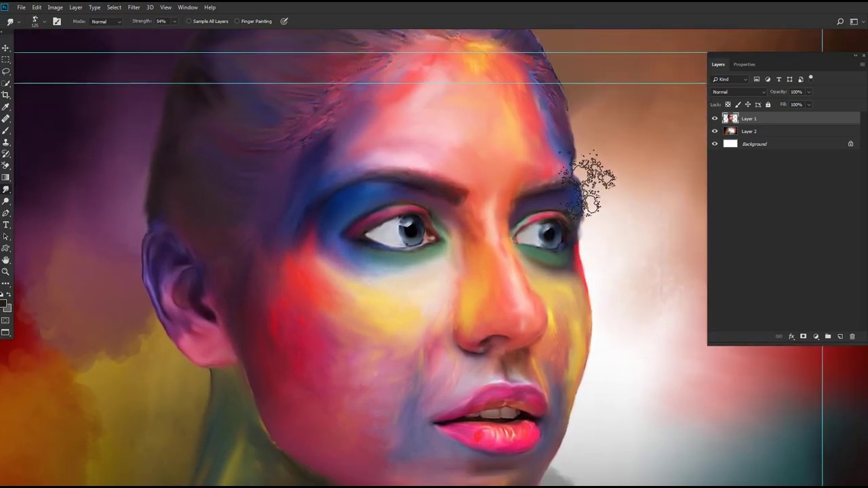Enable Finger Painting checkbox
Image resolution: width=868 pixels, height=488 pixels.
coord(237,21)
